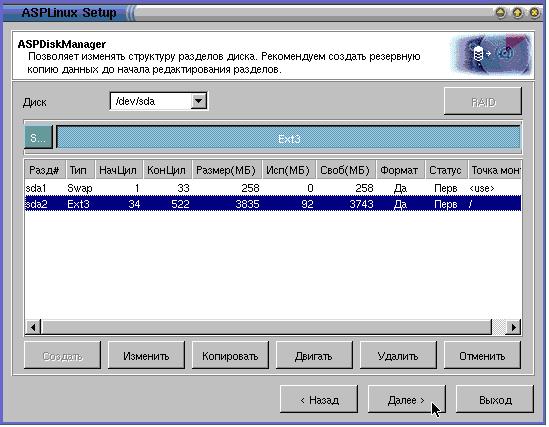Image resolution: width=549 pixels, height=427 pixels.
Task: Click the КонЦил column header
Action: click(167, 170)
